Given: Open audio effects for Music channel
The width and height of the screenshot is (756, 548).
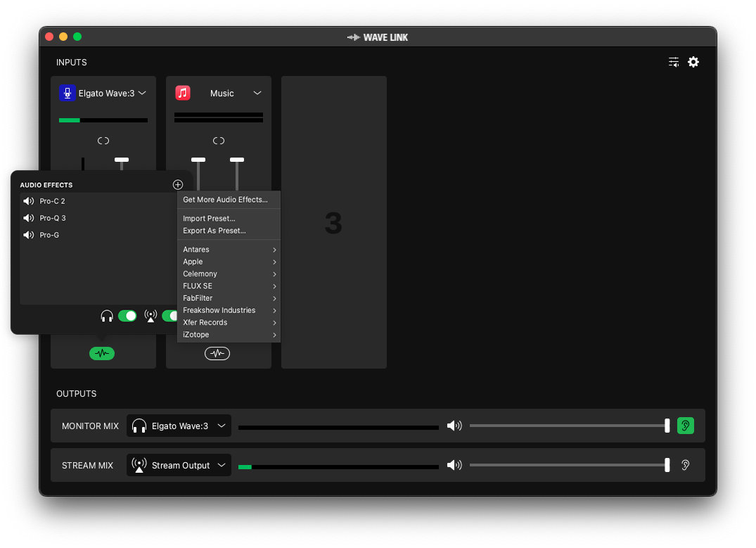Looking at the screenshot, I should [x=217, y=354].
